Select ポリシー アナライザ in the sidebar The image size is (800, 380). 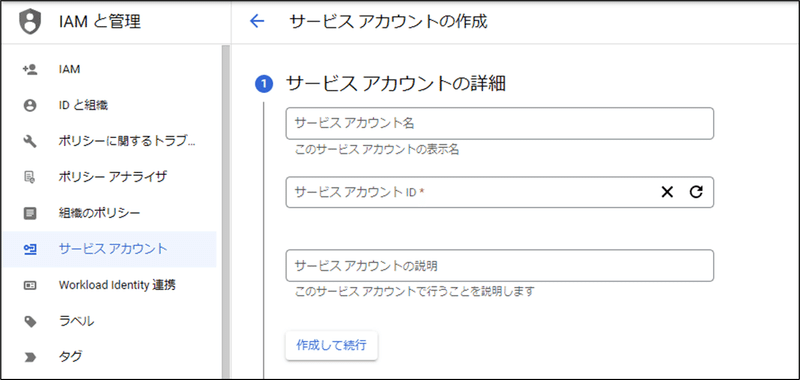[110, 177]
